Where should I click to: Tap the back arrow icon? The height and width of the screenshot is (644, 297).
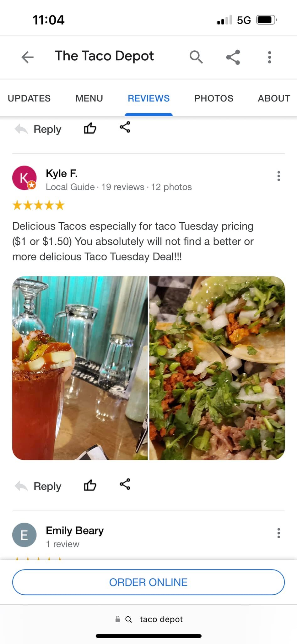[27, 57]
